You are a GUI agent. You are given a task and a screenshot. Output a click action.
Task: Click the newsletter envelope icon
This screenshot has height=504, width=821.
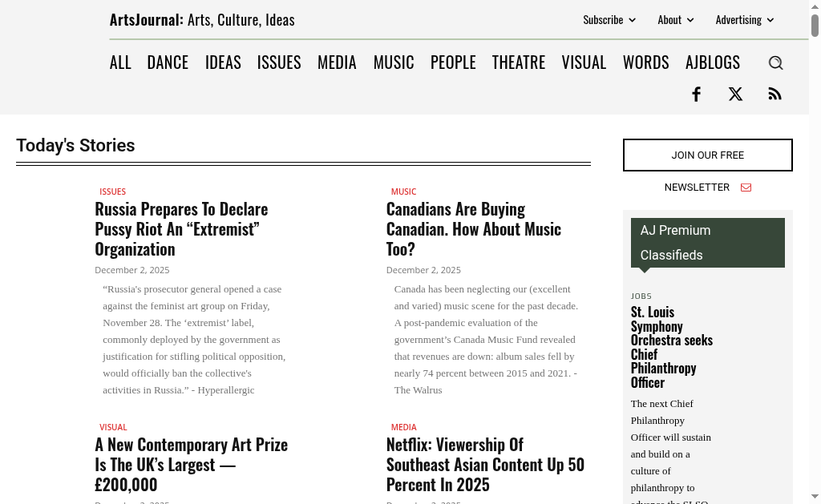click(746, 187)
